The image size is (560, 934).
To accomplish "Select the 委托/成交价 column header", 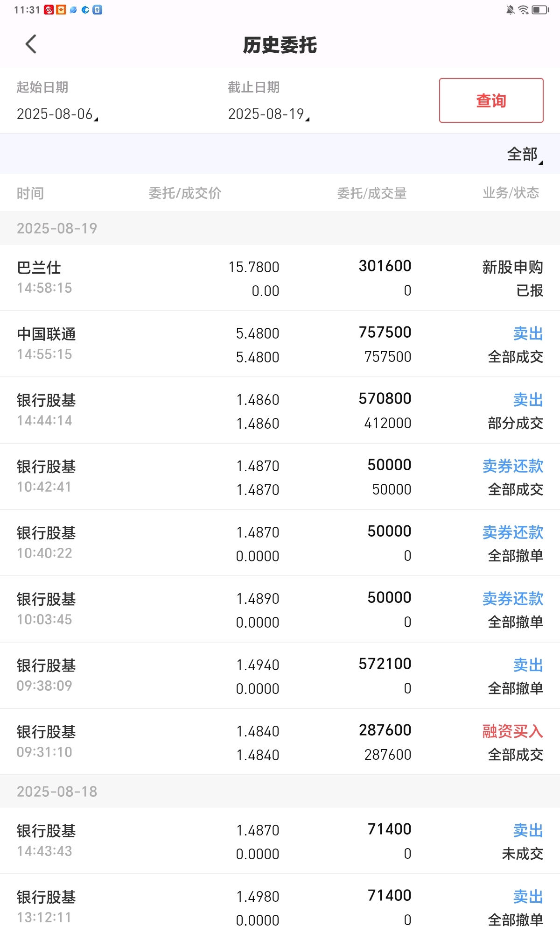I will (x=185, y=193).
